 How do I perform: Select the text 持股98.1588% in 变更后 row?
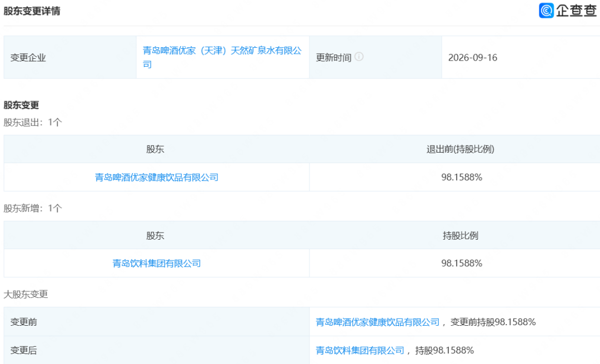tap(444, 350)
